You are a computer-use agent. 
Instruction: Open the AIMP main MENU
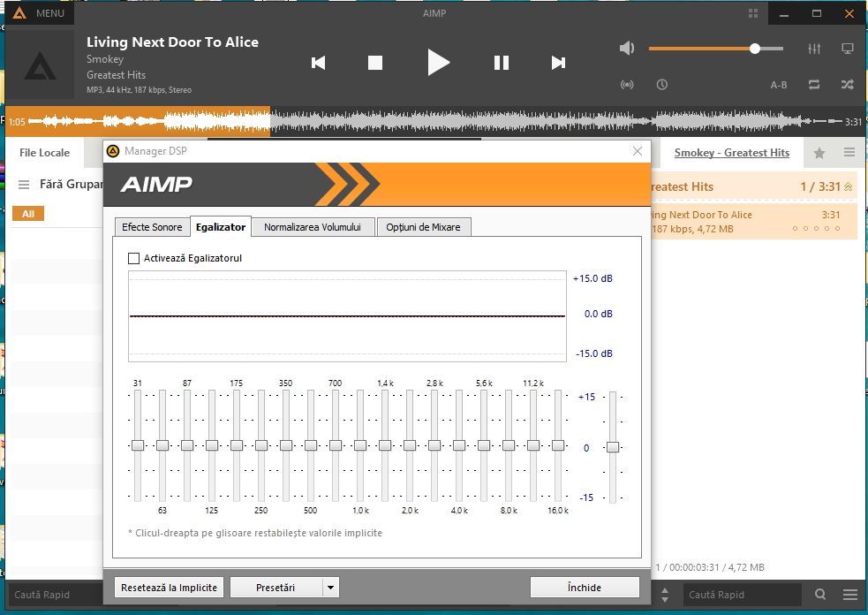tap(39, 13)
